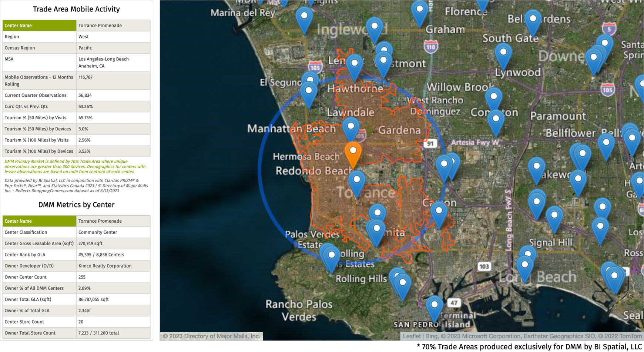Click the Route 103 highway shield
The width and height of the screenshot is (644, 352).
coord(484,266)
